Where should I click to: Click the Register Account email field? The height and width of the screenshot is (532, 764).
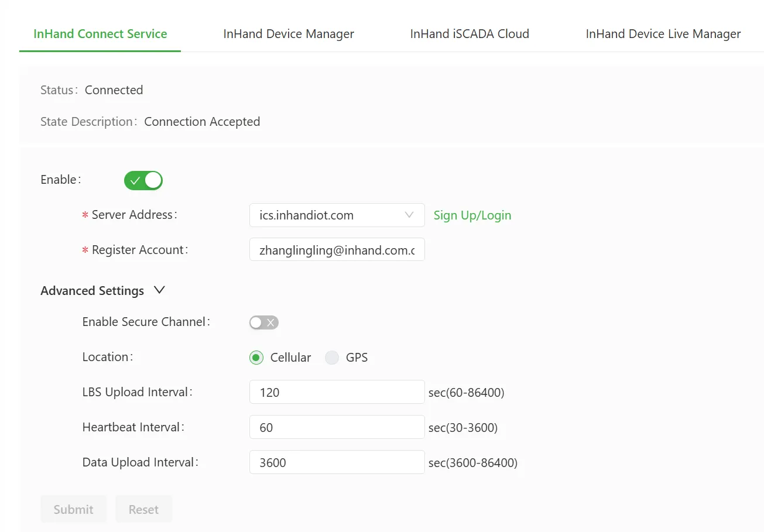pyautogui.click(x=337, y=250)
